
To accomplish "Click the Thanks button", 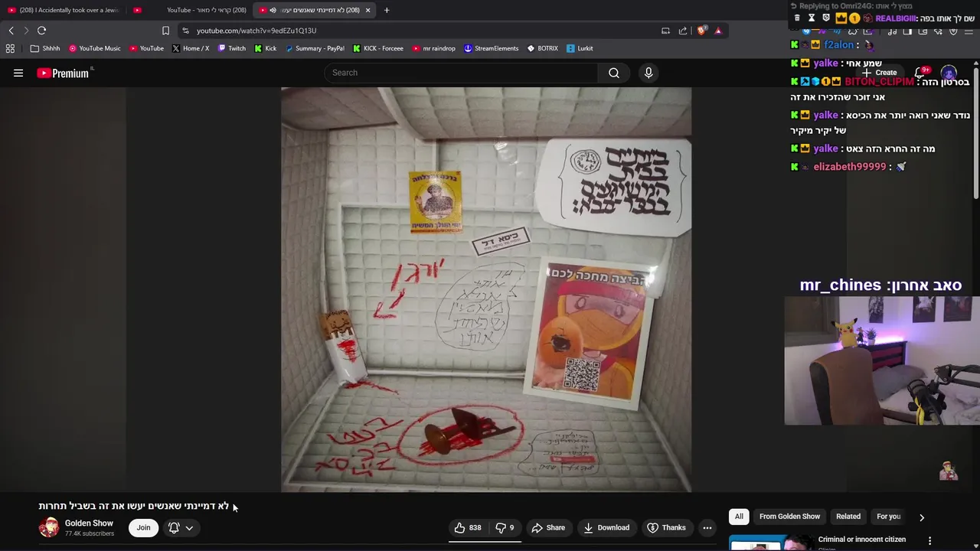I will coord(666,527).
